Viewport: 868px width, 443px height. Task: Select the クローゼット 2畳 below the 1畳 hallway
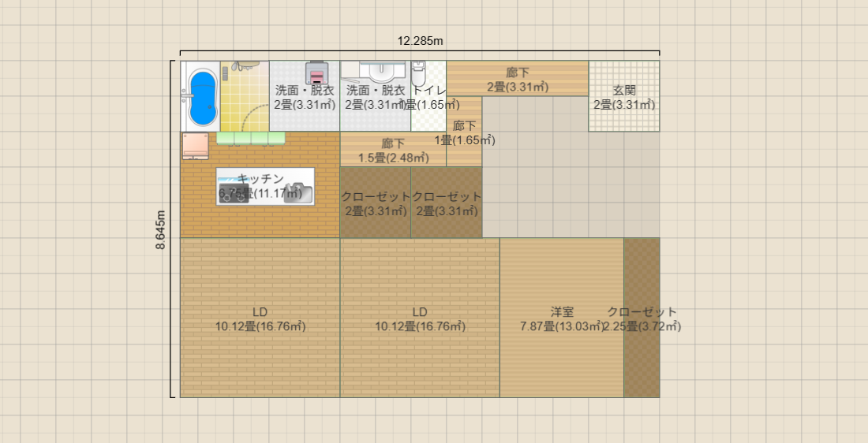coord(446,203)
